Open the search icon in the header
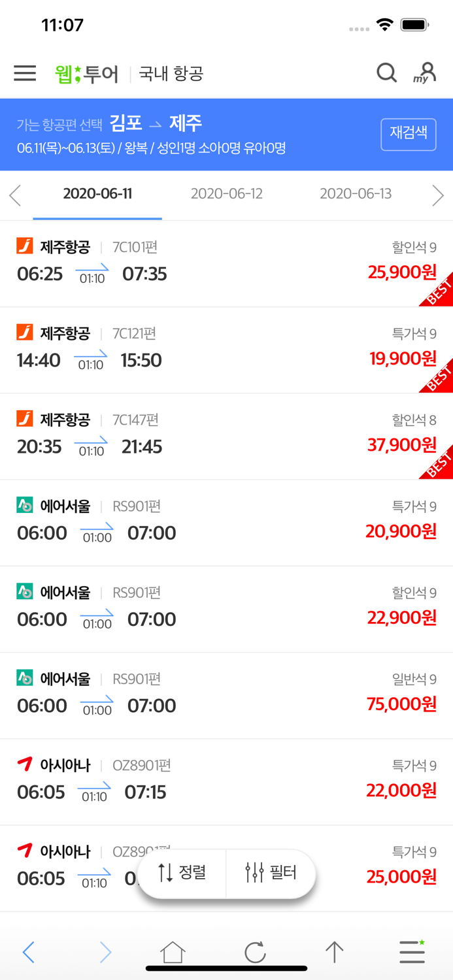Screen dimensions: 453x980 pos(386,73)
